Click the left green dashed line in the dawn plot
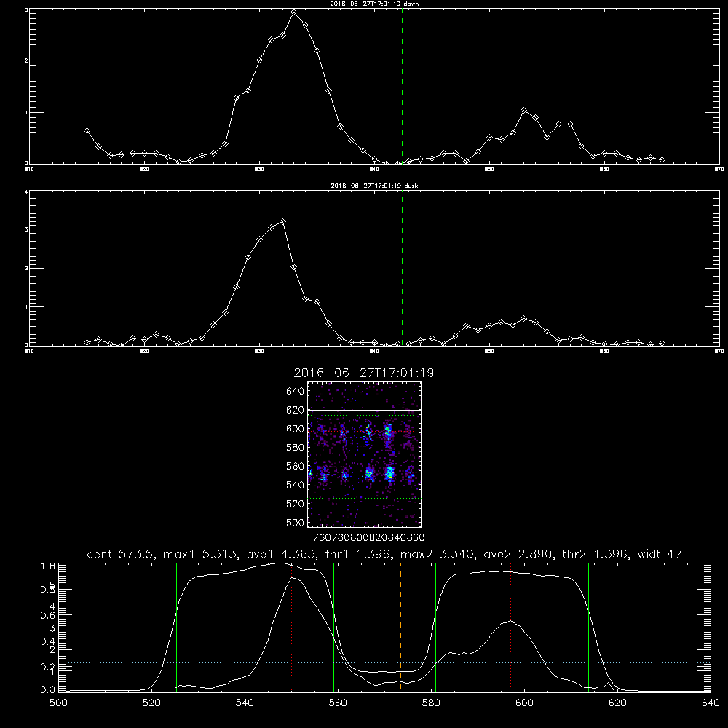The image size is (728, 728). [232, 87]
